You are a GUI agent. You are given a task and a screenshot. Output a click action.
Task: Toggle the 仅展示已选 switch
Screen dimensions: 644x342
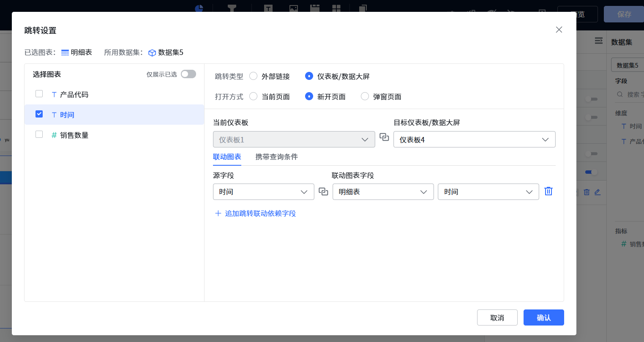click(188, 74)
